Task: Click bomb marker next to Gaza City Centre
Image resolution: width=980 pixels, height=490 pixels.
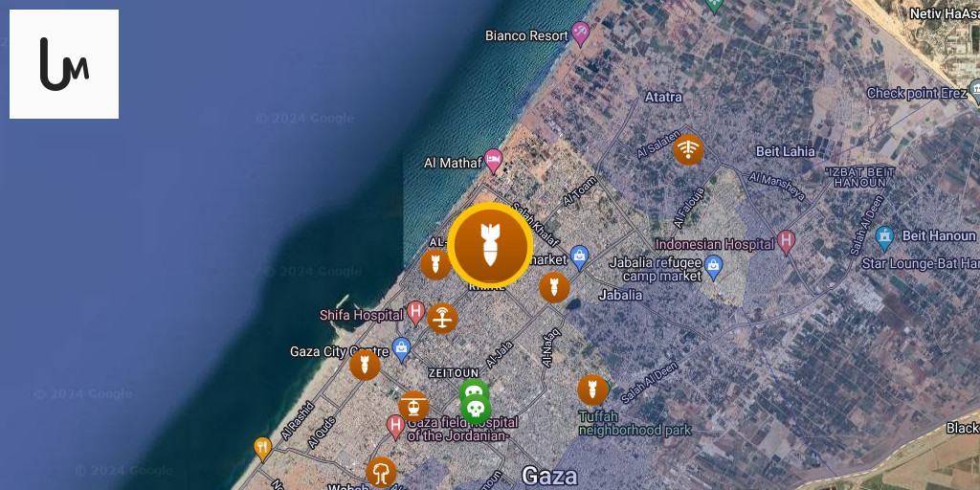Action: click(365, 365)
